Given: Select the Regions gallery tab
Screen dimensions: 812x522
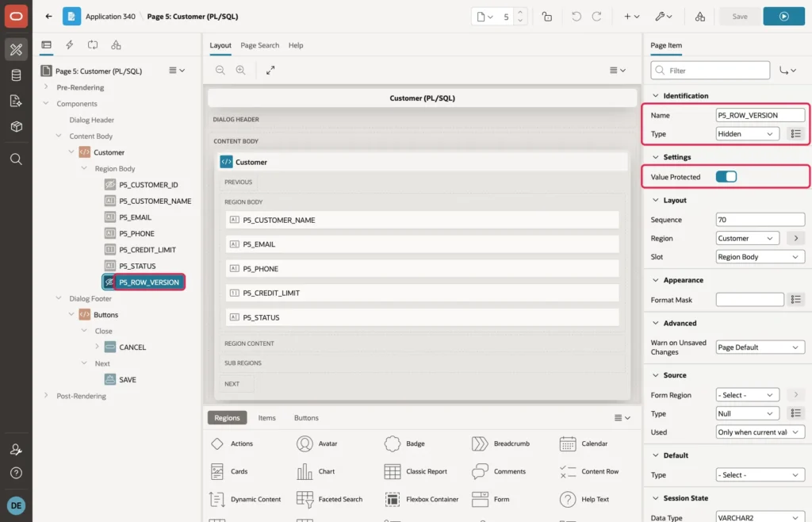Looking at the screenshot, I should point(227,418).
